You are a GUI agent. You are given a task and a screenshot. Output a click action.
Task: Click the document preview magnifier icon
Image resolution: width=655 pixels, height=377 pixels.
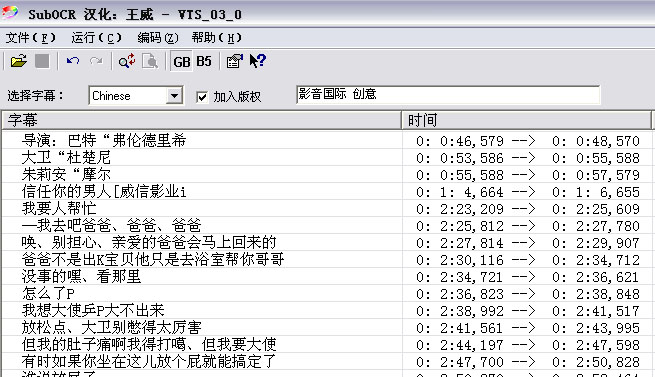point(150,61)
